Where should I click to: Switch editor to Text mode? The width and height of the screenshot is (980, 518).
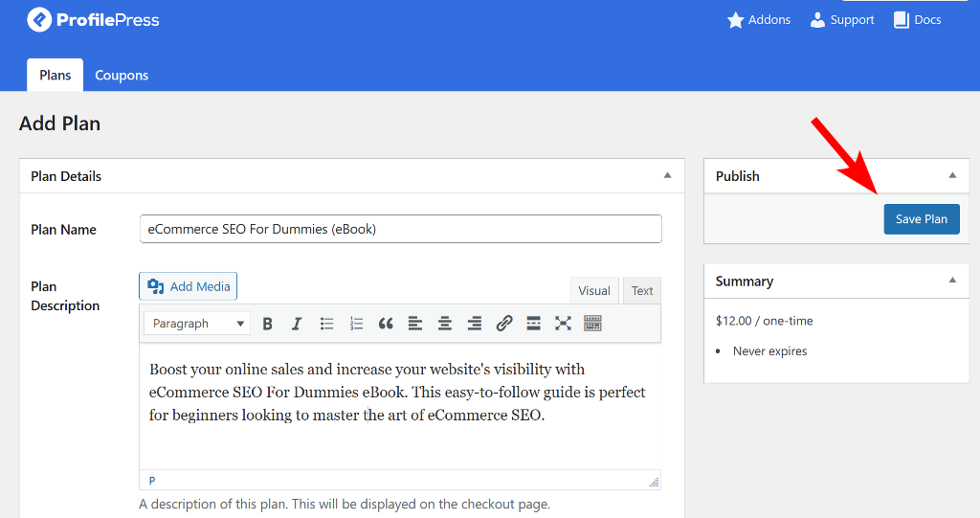coord(642,291)
